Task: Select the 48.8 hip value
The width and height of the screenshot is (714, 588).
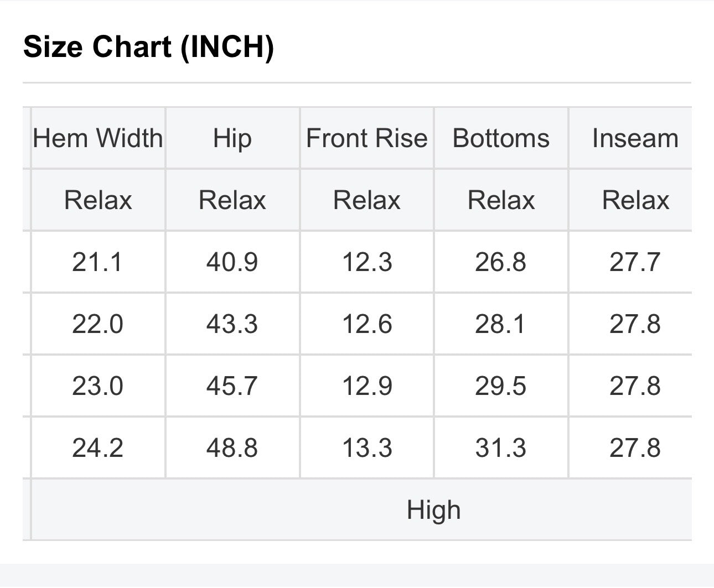Action: (x=232, y=448)
